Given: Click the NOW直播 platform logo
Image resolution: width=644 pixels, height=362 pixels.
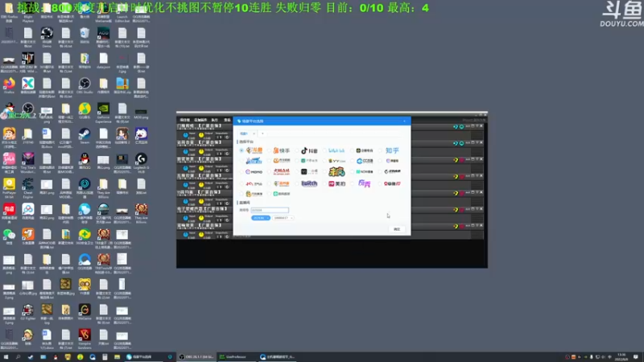Looking at the screenshot, I should 365,172.
